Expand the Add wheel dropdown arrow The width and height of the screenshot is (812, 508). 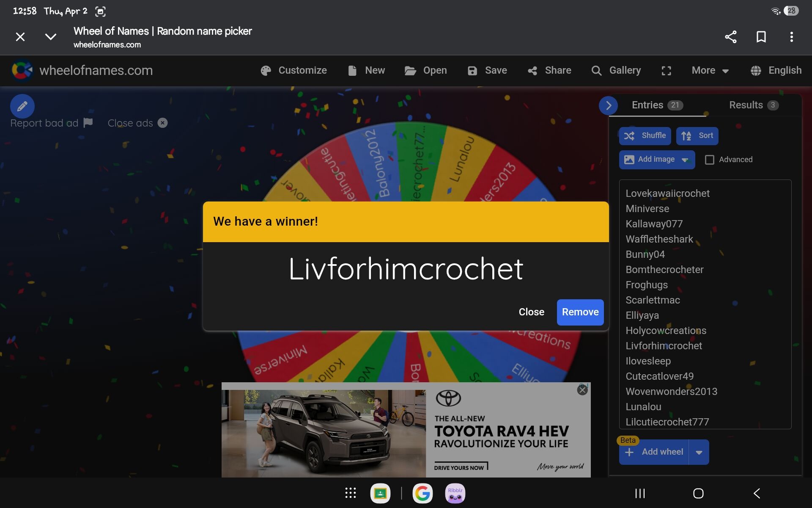(699, 452)
